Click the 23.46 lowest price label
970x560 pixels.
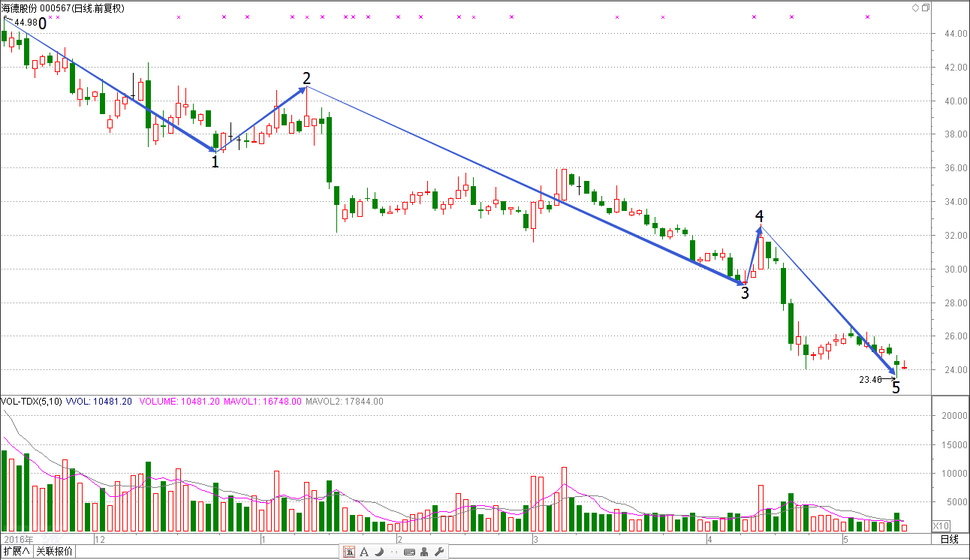coord(869,380)
